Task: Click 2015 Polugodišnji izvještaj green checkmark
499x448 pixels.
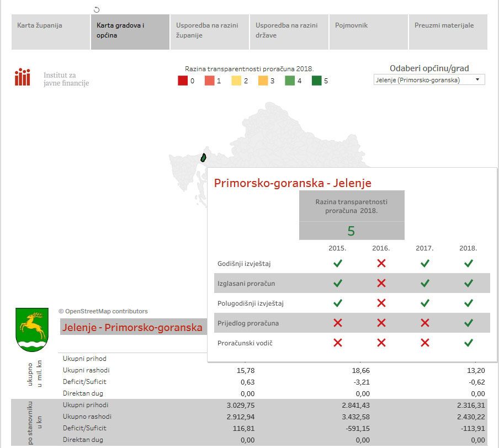Action: [338, 303]
